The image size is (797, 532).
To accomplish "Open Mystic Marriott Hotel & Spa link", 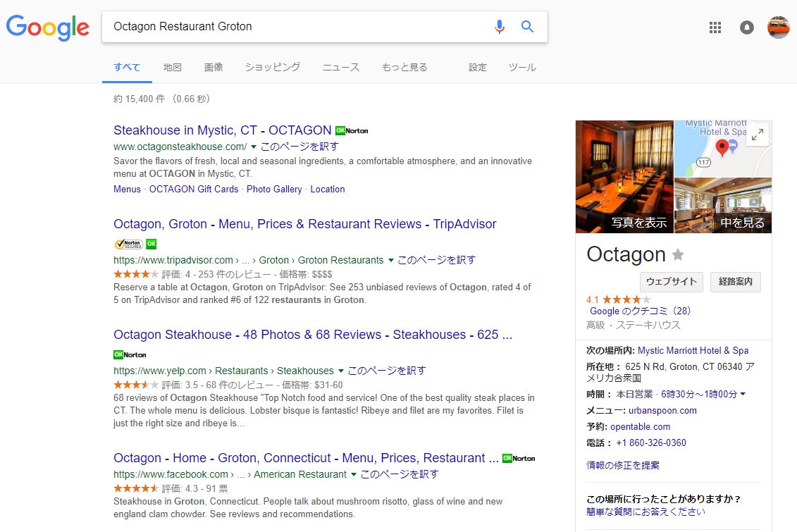I will pos(693,351).
